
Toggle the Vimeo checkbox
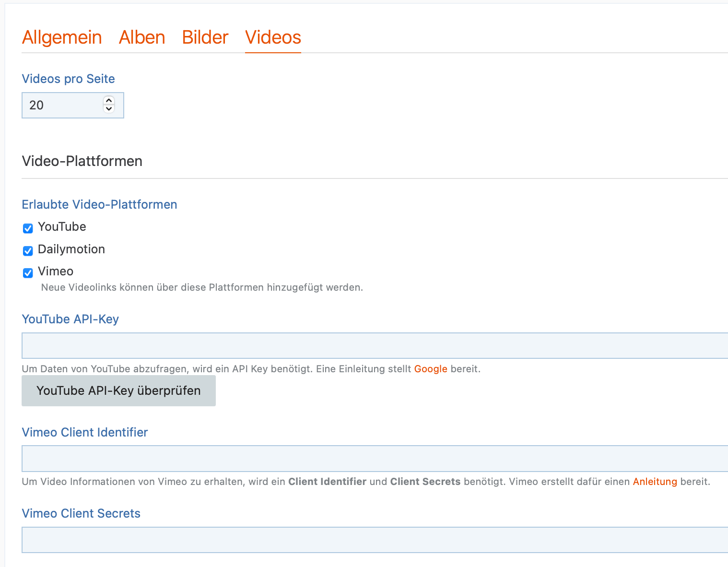[28, 273]
